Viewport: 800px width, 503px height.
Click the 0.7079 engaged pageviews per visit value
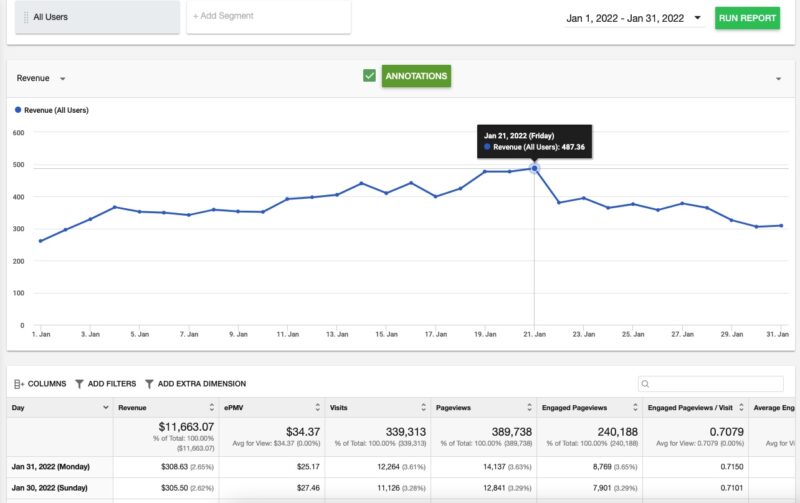[x=727, y=432]
